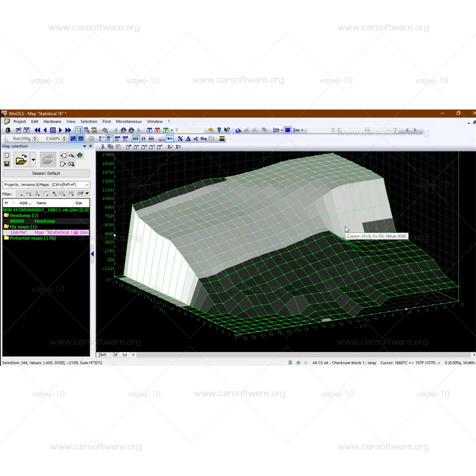Click the rainbow color scheme icon
This screenshot has height=476, width=476.
coord(222,139)
